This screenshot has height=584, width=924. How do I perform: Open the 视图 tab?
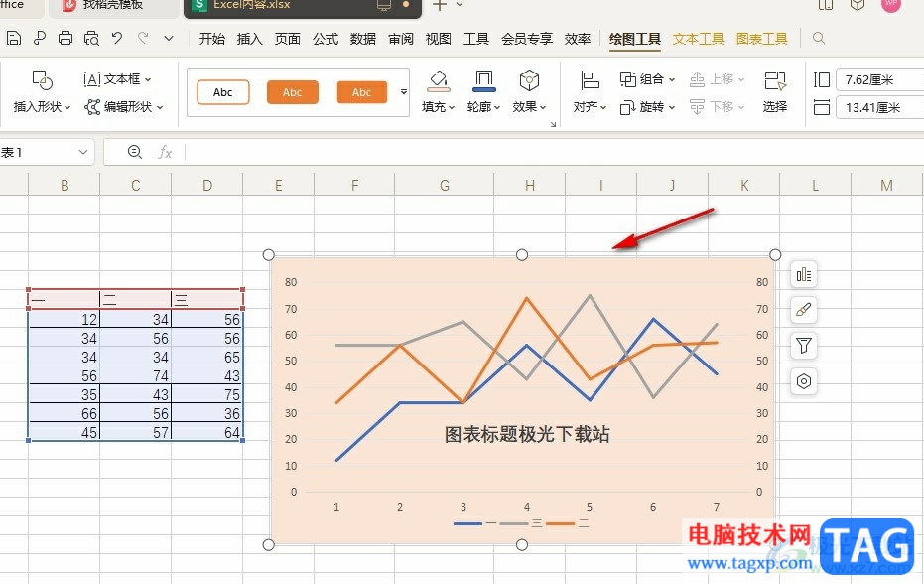[x=439, y=39]
